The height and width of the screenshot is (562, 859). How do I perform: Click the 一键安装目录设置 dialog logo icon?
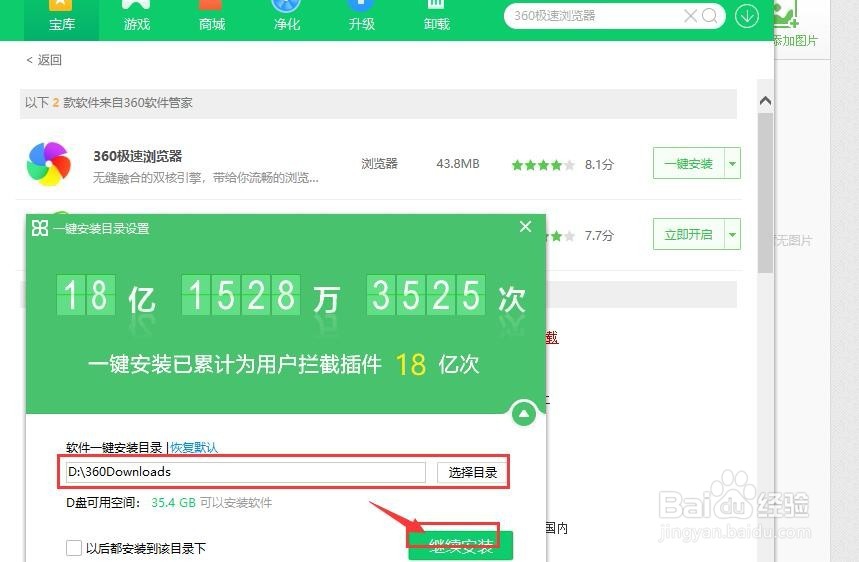[x=39, y=228]
